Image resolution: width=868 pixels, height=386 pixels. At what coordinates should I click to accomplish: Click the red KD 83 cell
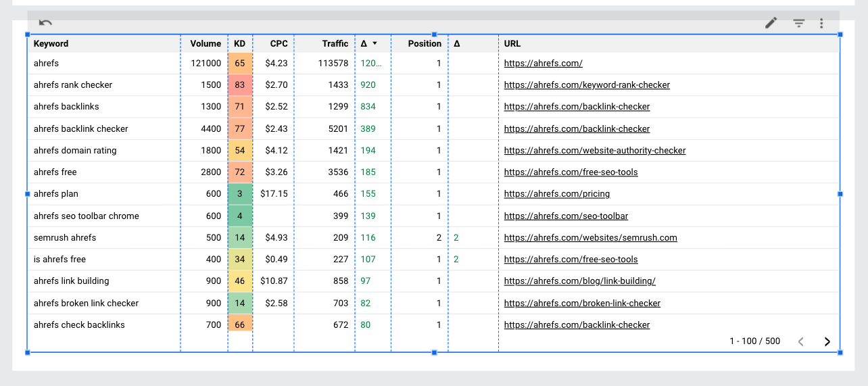point(240,85)
